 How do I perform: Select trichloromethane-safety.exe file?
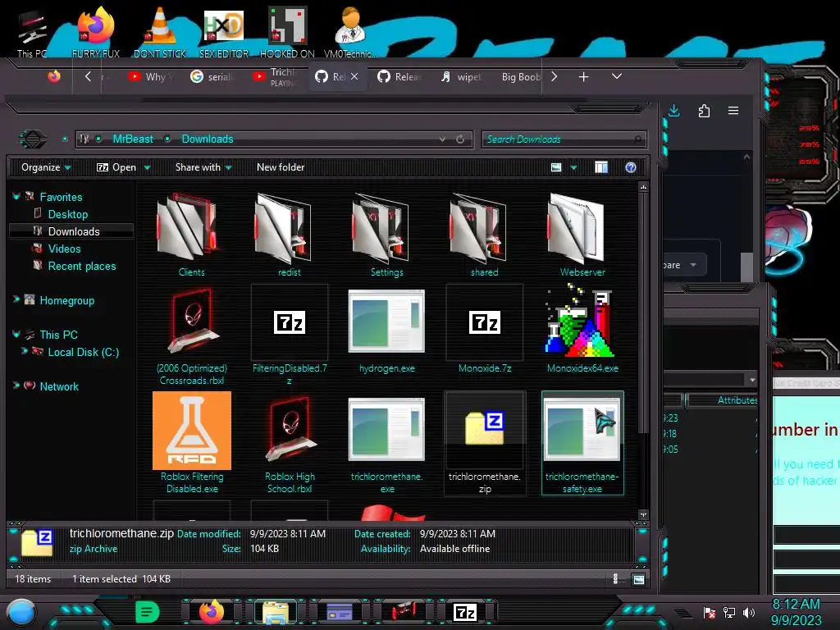click(x=582, y=444)
